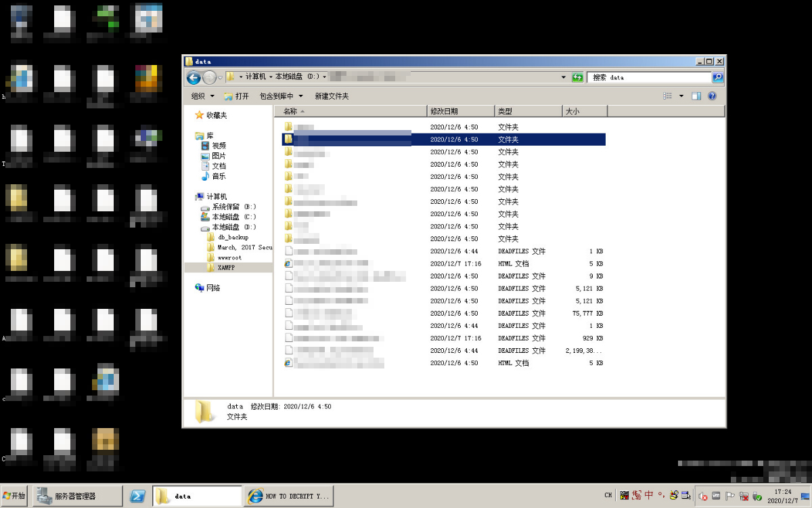This screenshot has height=508, width=812.
Task: Sort by the 修改日期 column header
Action: click(460, 111)
